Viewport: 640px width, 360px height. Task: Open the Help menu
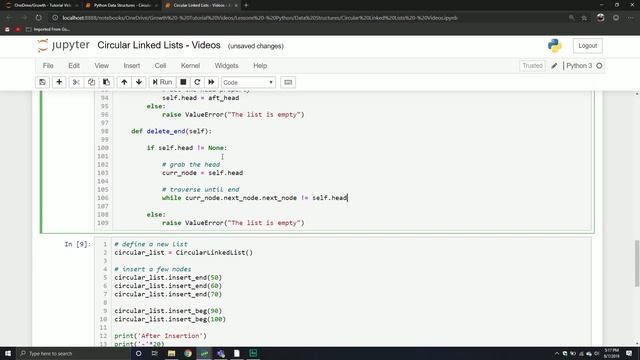click(260, 66)
